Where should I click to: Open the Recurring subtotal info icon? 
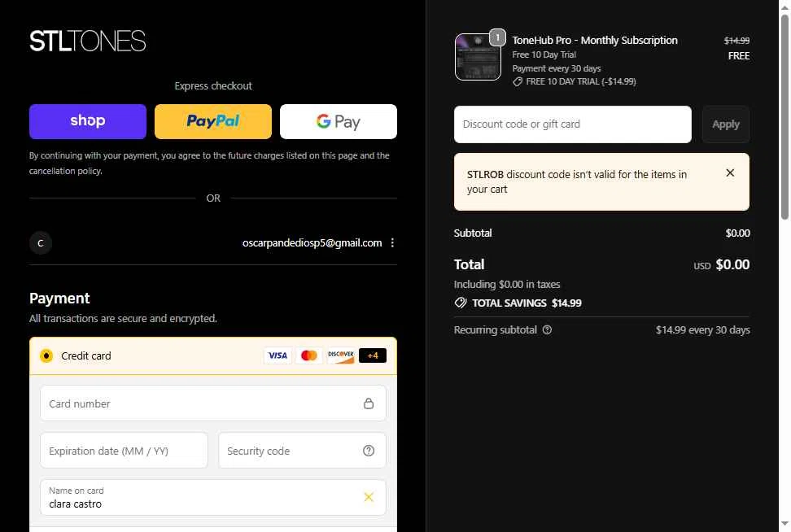548,329
